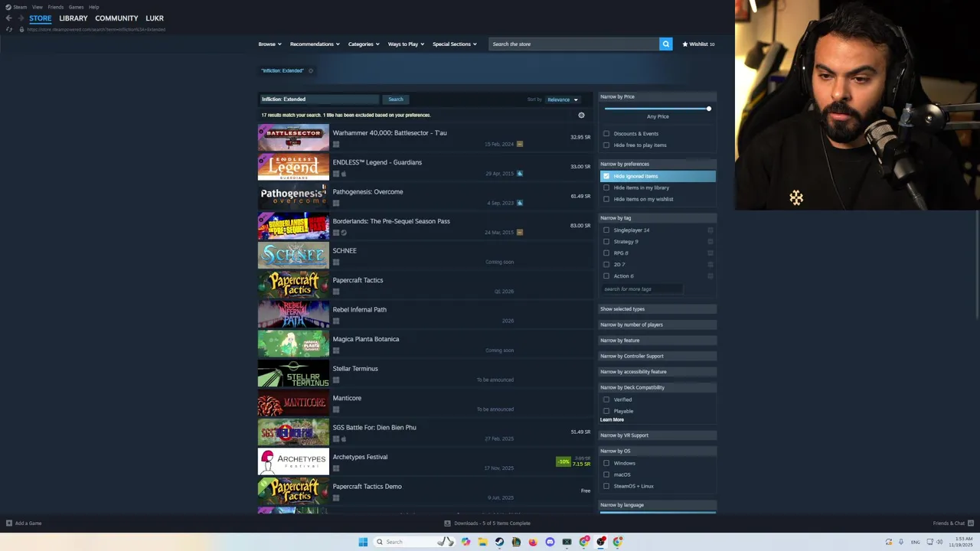The width and height of the screenshot is (980, 551).
Task: Open the View menu
Action: pyautogui.click(x=37, y=7)
